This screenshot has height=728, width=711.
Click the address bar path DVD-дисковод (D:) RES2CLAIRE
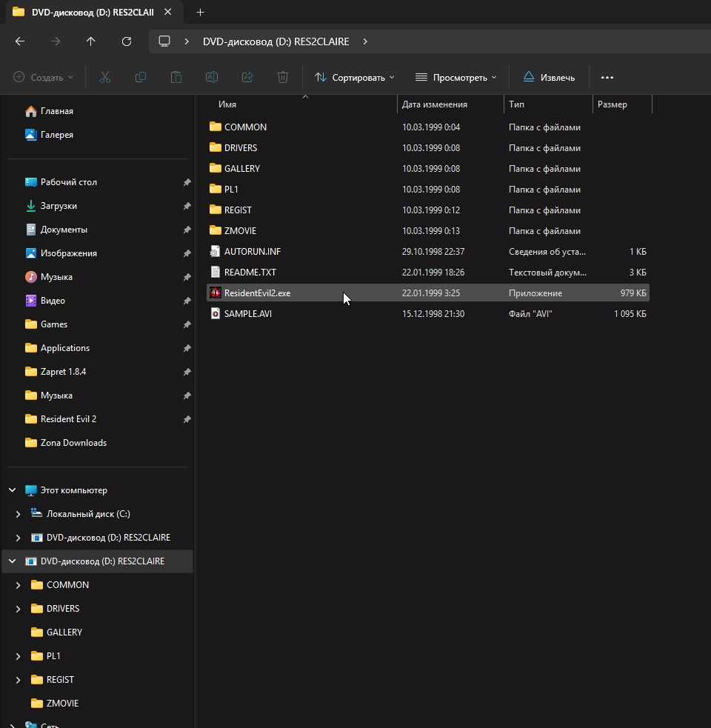[x=276, y=41]
